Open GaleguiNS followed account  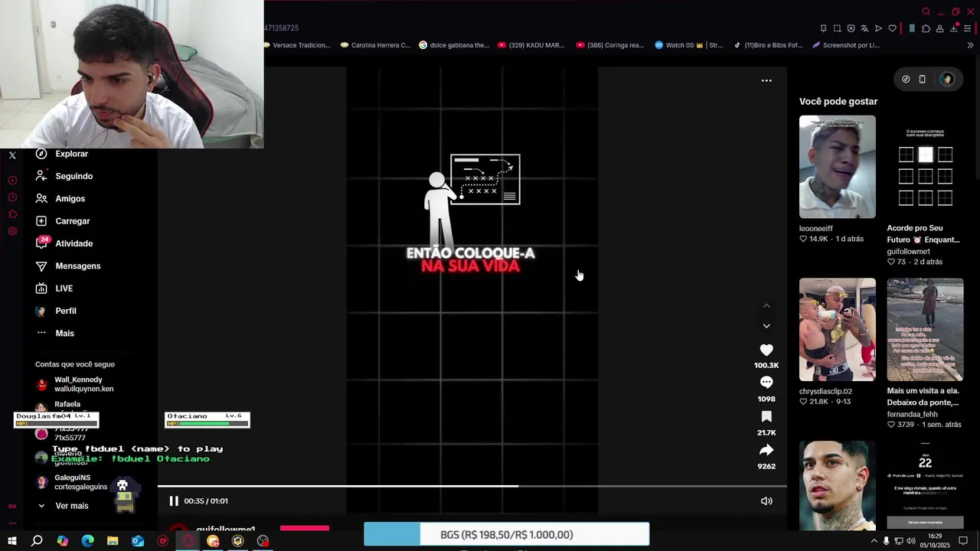pos(72,482)
